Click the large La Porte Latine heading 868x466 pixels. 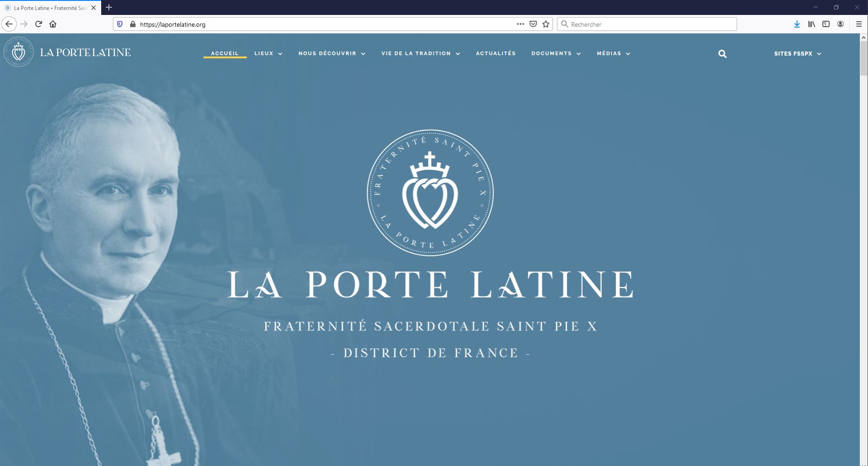(x=430, y=285)
